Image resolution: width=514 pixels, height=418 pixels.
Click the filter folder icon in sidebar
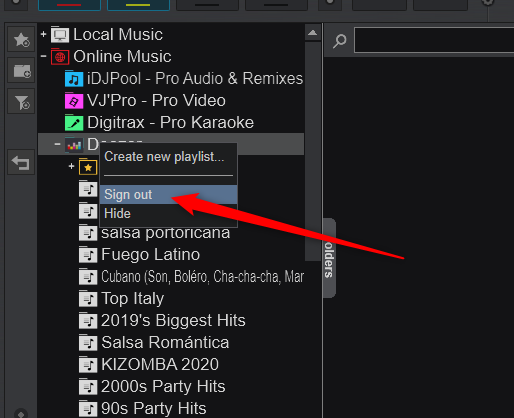click(x=21, y=101)
